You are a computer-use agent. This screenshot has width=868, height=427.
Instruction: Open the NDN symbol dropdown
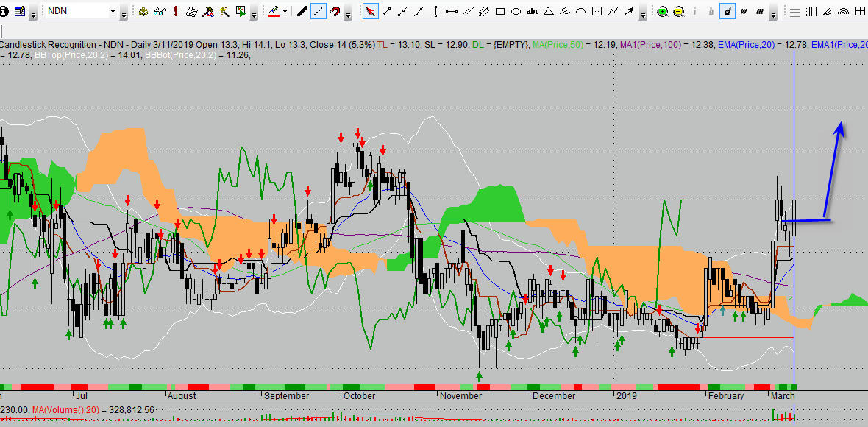(113, 12)
